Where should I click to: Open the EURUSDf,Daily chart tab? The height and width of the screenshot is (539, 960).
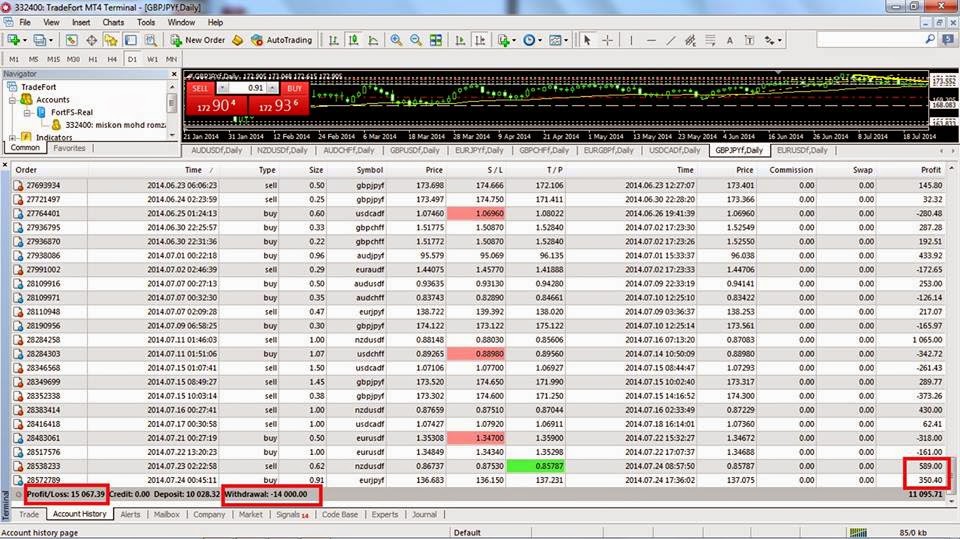tap(802, 150)
